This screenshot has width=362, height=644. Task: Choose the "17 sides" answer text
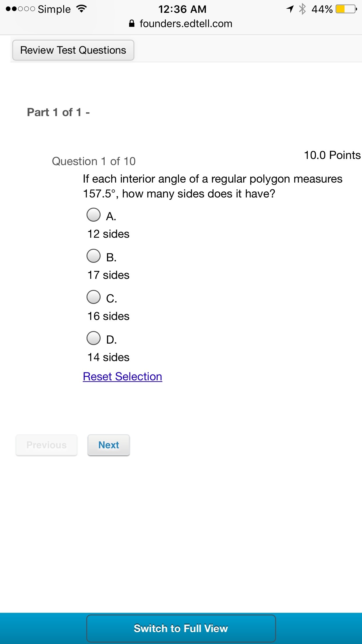point(108,275)
